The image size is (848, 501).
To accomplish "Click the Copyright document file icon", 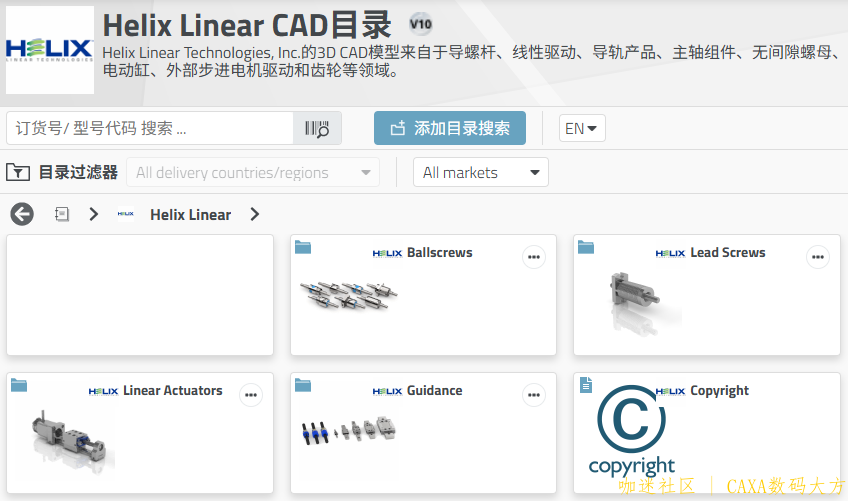I will (586, 385).
